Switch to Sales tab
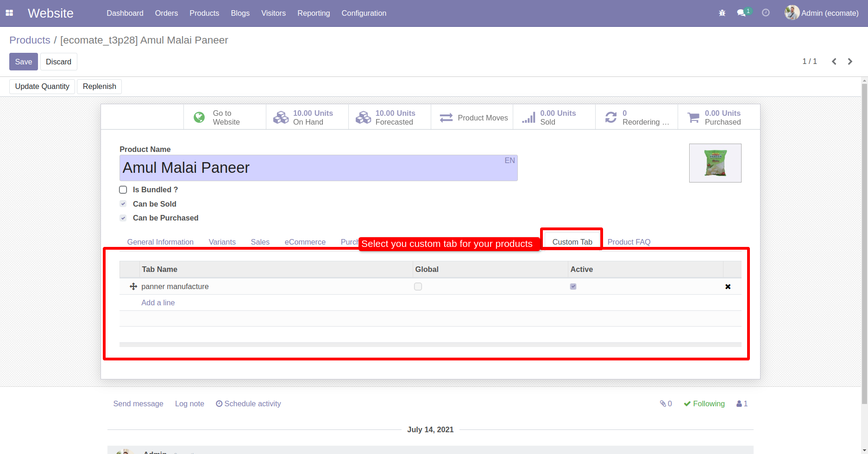The image size is (868, 454). click(x=260, y=242)
